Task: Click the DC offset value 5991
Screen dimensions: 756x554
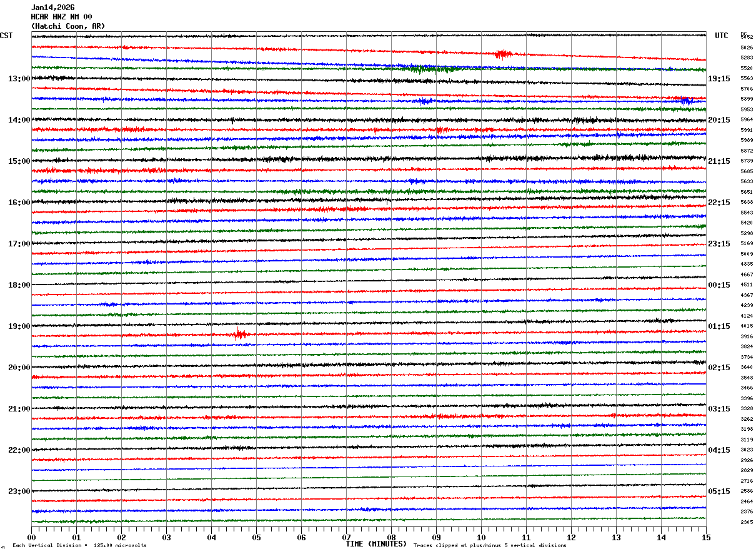Action: [747, 130]
